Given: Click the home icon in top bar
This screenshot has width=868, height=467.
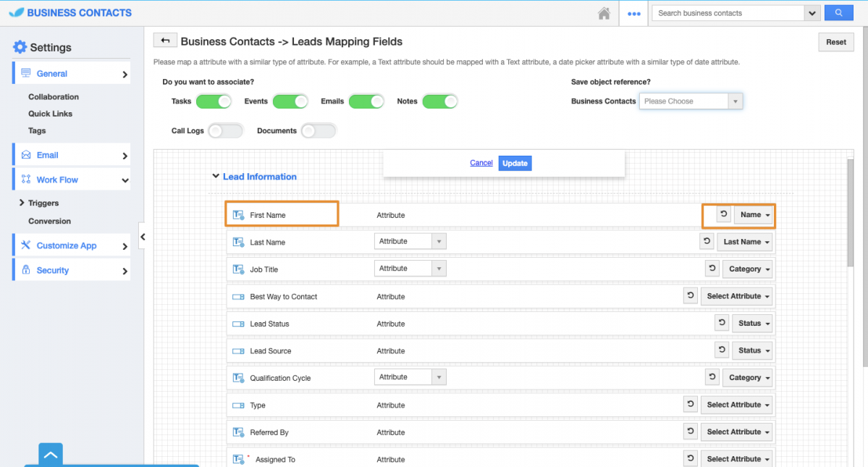Looking at the screenshot, I should pyautogui.click(x=604, y=13).
